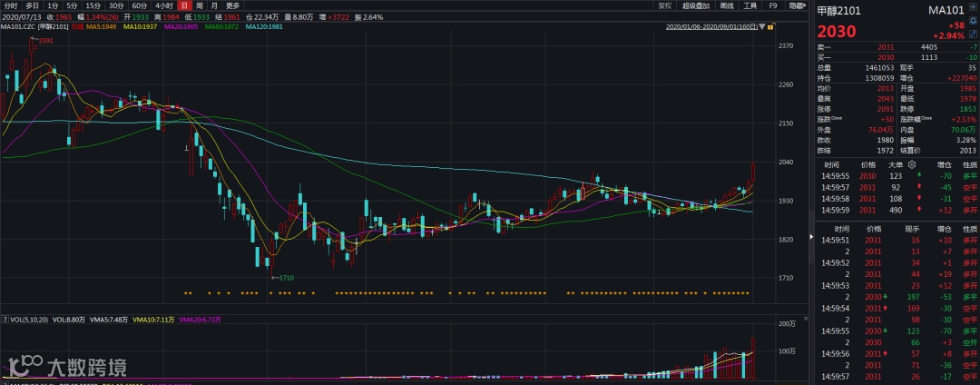Click the 2391 high price marker
This screenshot has width=980, height=385.
[45, 41]
